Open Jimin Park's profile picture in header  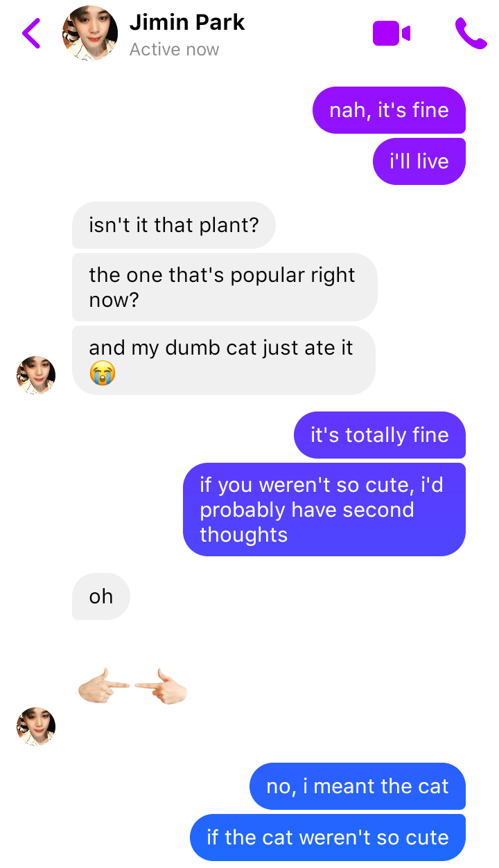90,33
